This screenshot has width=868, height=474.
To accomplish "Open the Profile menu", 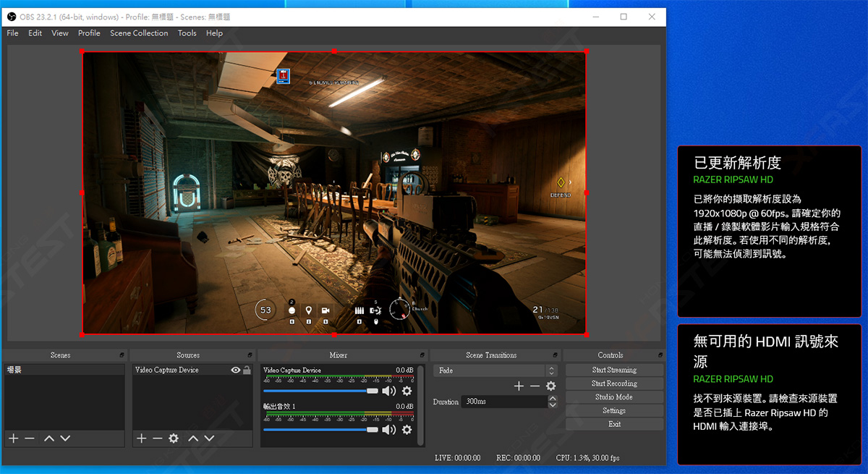I will (89, 33).
